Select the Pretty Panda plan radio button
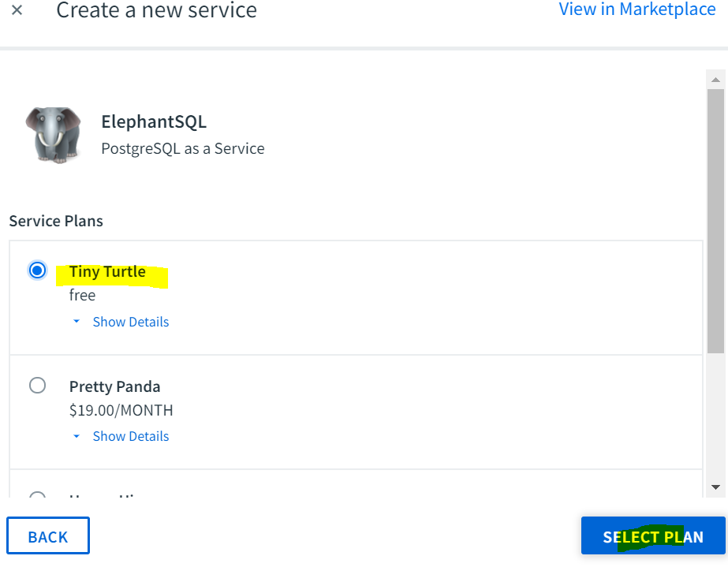Image resolution: width=728 pixels, height=567 pixels. pos(37,386)
